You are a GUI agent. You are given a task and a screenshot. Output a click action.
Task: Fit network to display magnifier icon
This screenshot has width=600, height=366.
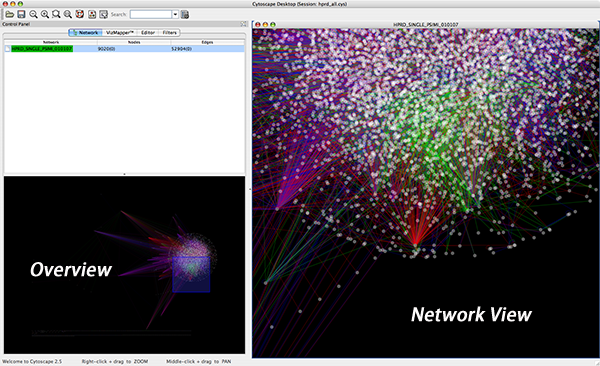68,15
